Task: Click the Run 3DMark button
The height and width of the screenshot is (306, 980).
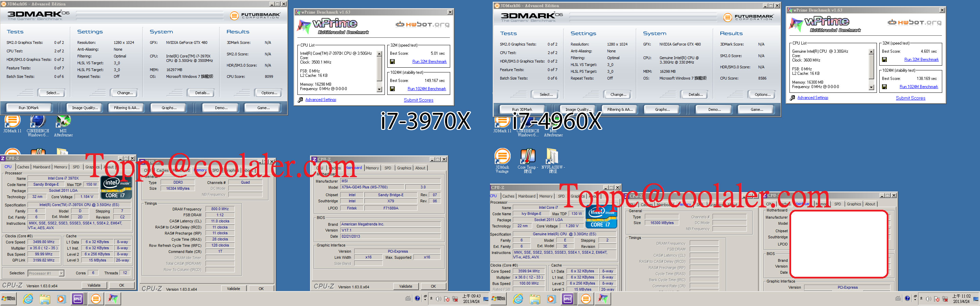Action: click(x=29, y=107)
